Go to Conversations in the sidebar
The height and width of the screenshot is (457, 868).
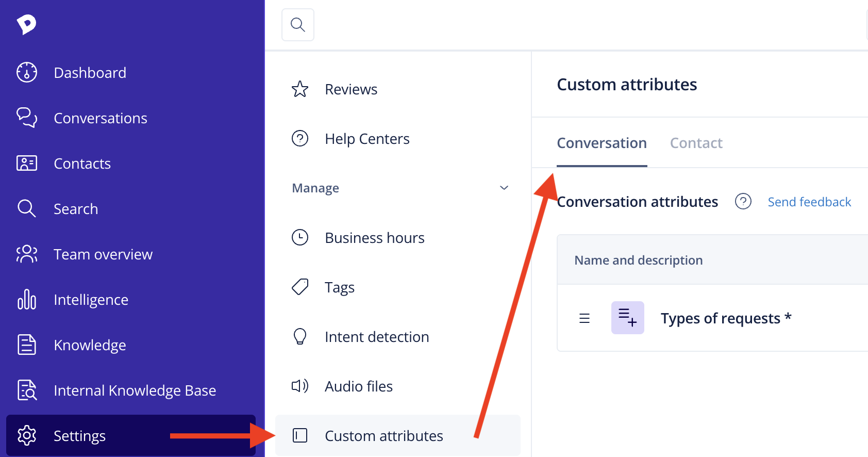[x=101, y=118]
